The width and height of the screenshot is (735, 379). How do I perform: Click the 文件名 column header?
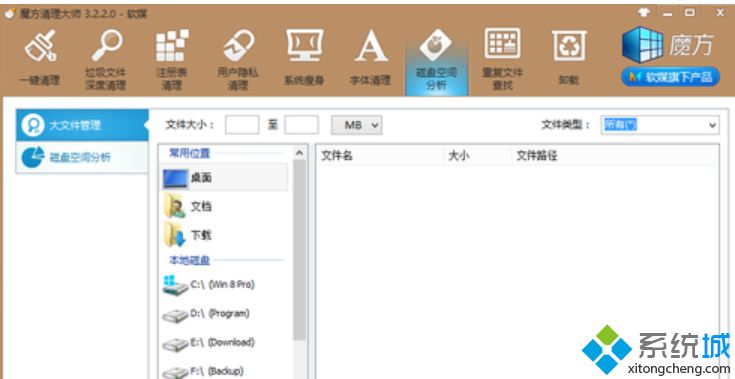coord(380,156)
